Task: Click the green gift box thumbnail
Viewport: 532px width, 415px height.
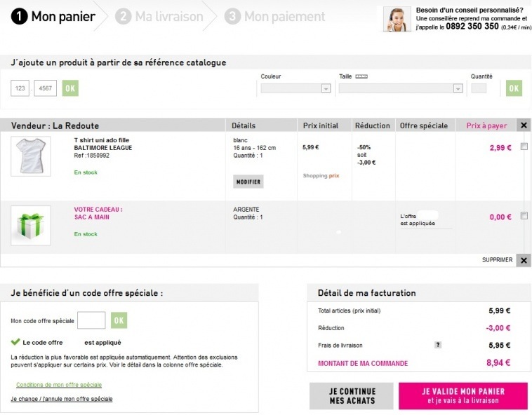Action: (x=31, y=225)
